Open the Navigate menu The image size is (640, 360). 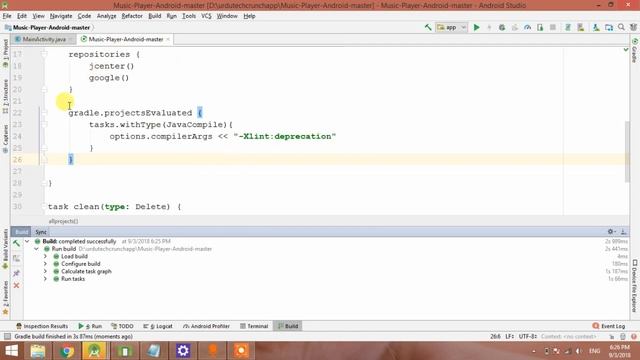click(x=61, y=16)
